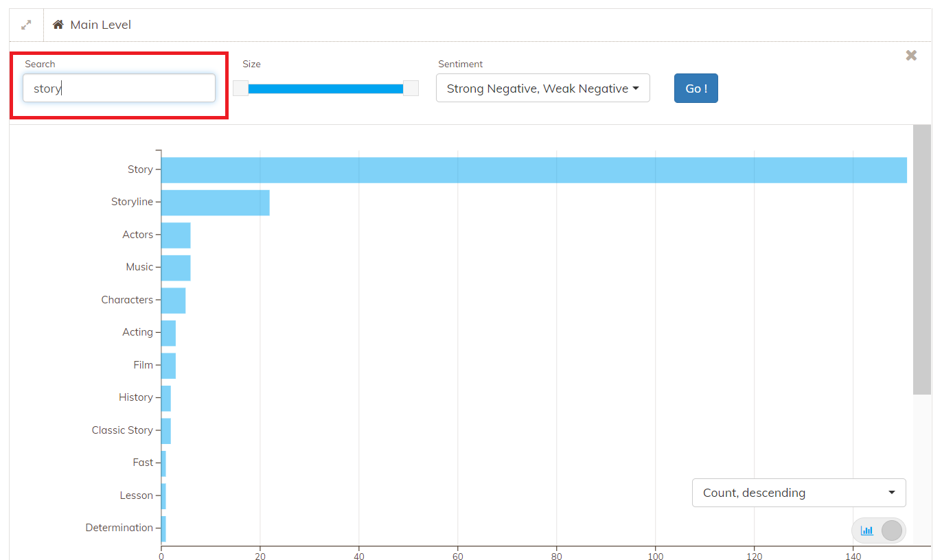Click the left Size slider handle
The image size is (942, 560).
pos(240,89)
